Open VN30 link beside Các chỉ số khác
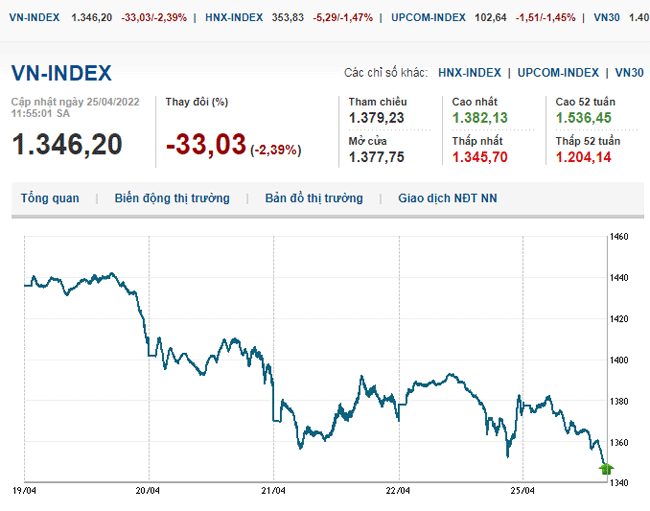 [629, 73]
